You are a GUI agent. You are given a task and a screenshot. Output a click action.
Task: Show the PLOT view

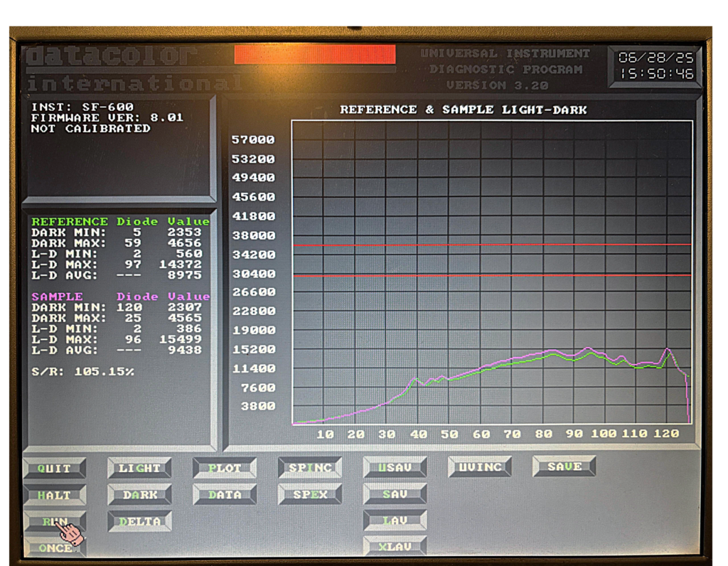225,468
